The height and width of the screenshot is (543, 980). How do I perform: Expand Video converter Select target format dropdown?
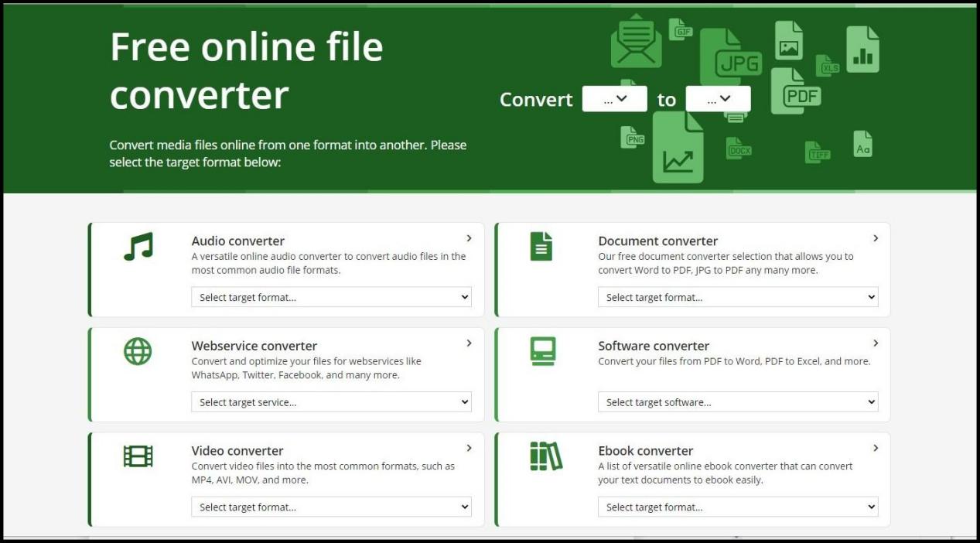pyautogui.click(x=332, y=507)
